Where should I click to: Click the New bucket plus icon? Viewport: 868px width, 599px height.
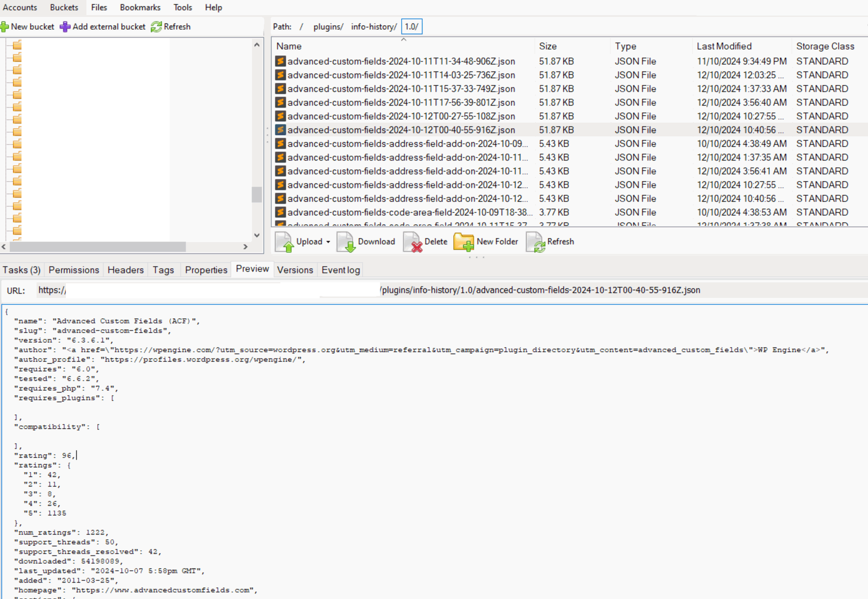click(x=5, y=27)
